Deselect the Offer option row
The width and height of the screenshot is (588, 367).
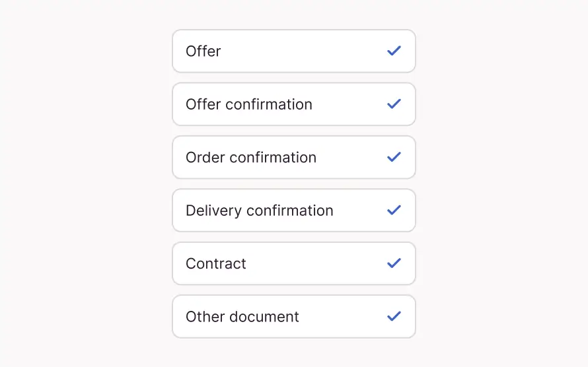(293, 51)
